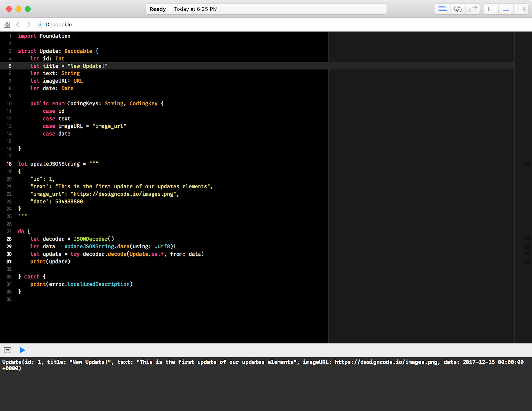Click line number 27 in gutter
Screen dimensions: 532x411
[9, 231]
